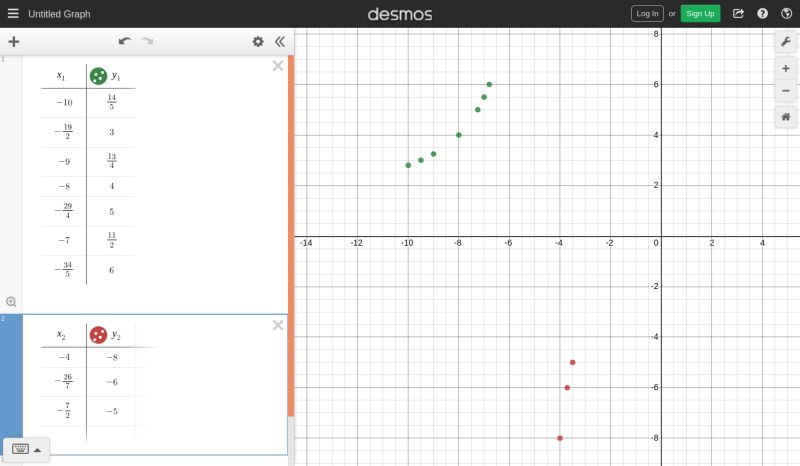Click the desmos logo
Viewport: 800px width, 466px height.
(399, 14)
